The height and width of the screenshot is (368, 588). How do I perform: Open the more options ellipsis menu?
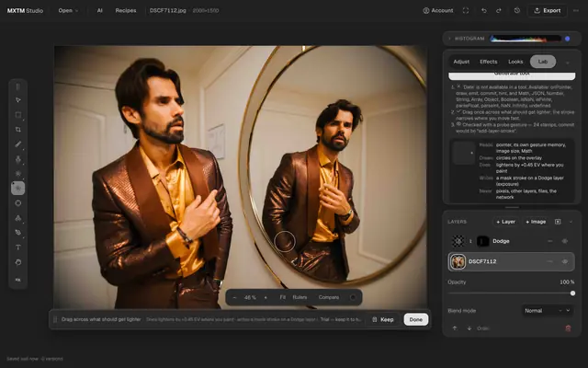(576, 10)
